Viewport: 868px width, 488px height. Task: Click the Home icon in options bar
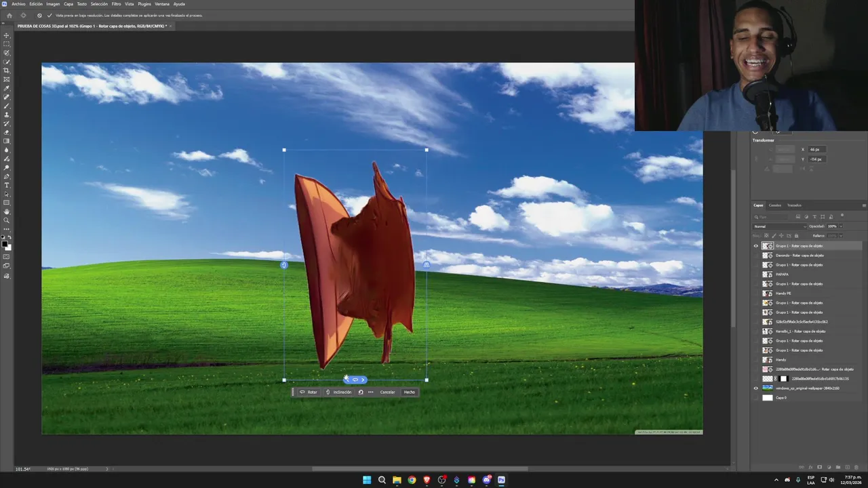tap(9, 15)
